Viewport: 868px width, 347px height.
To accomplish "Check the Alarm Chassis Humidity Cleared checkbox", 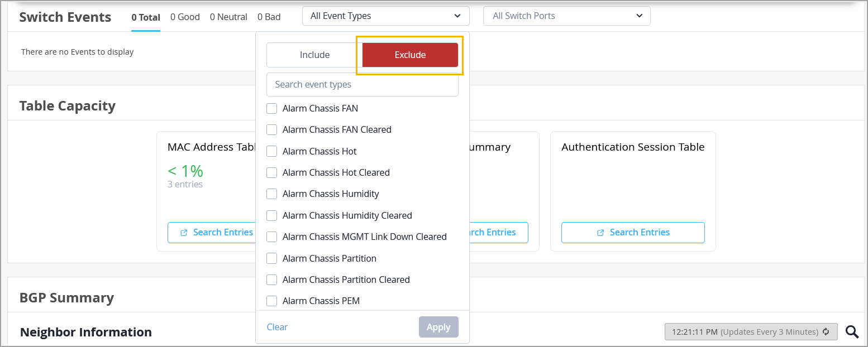I will (272, 215).
